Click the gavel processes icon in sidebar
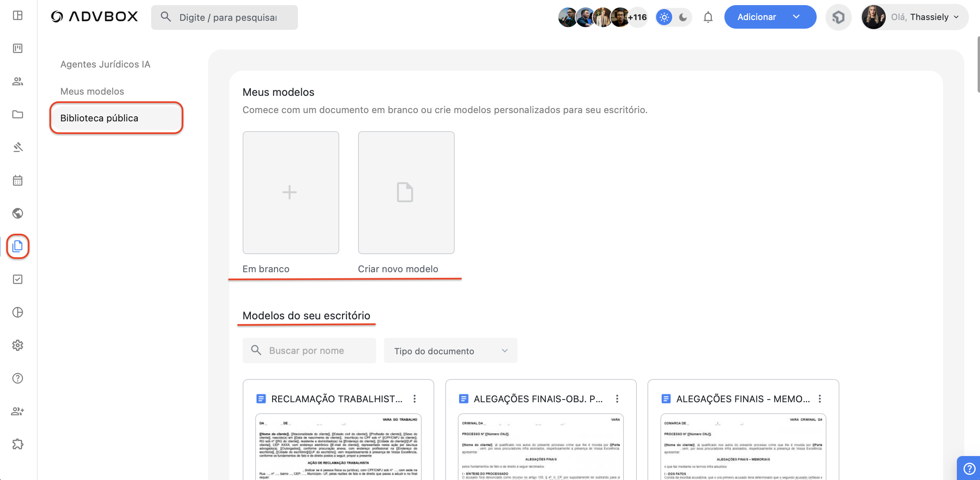The image size is (980, 480). 18,147
